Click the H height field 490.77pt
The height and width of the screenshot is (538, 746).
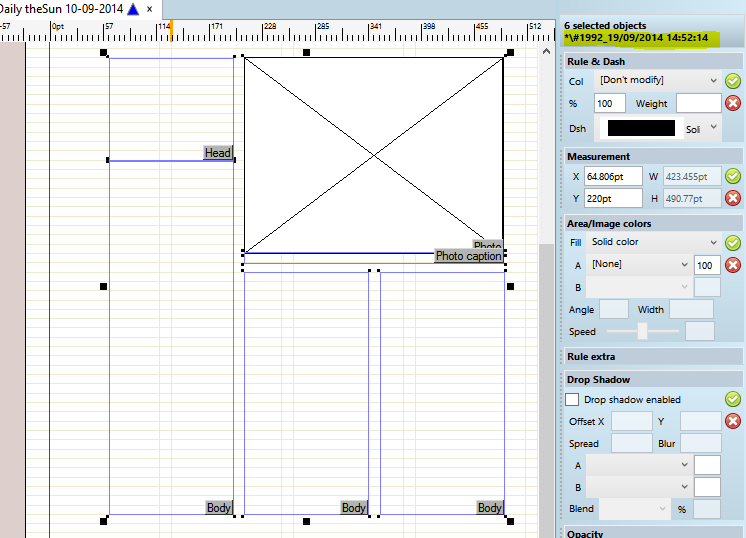[x=692, y=198]
